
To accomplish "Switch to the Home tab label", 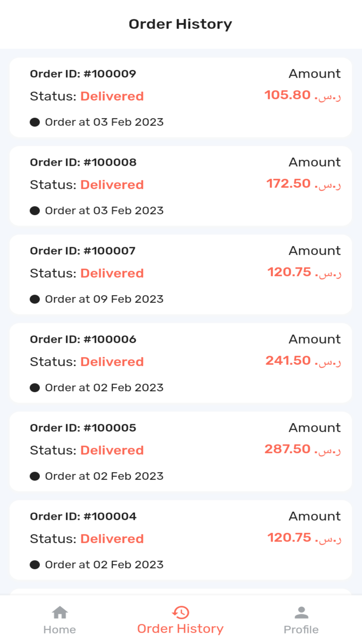I will tap(60, 630).
